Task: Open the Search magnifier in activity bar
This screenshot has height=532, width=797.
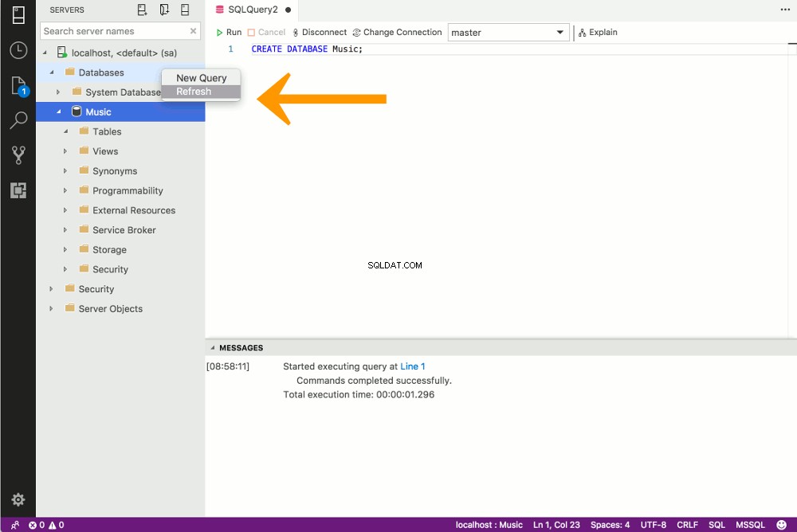Action: (x=18, y=120)
